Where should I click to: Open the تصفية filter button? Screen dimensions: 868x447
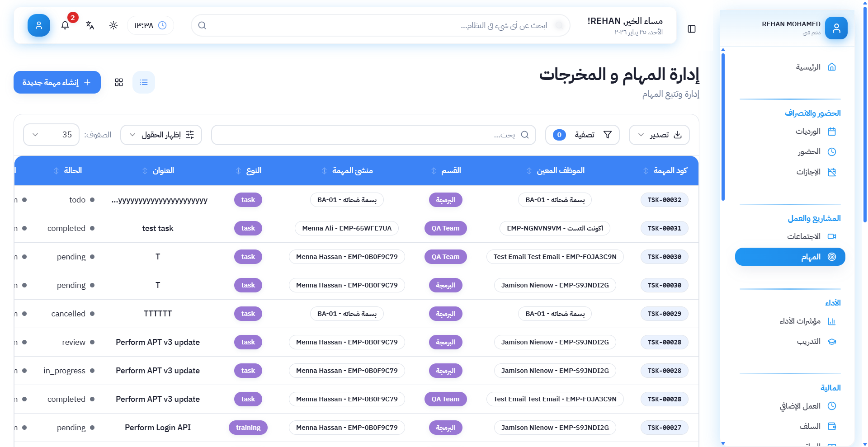point(582,135)
